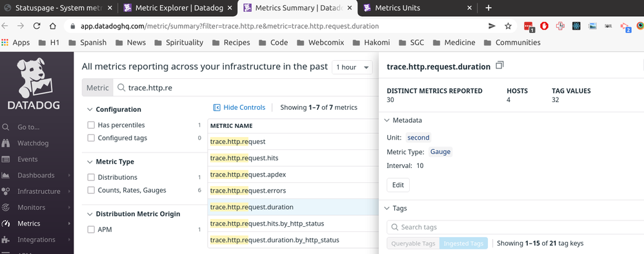Image resolution: width=644 pixels, height=254 pixels.
Task: Collapse the Metric Type filter group
Action: point(90,162)
